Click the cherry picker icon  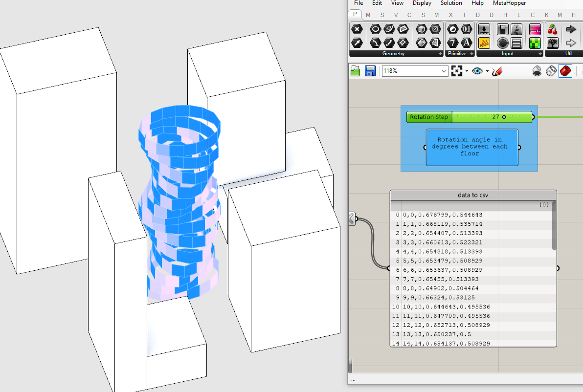point(553,29)
